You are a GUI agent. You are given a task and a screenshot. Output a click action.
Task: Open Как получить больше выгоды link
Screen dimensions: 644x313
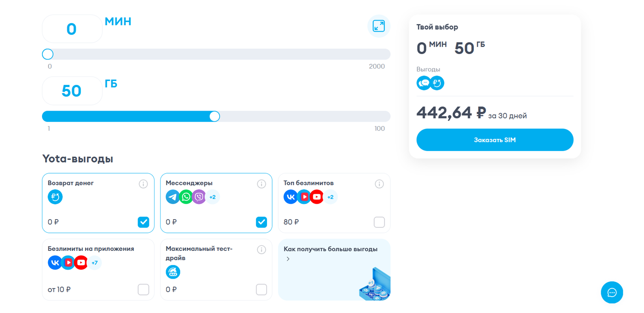tap(330, 250)
